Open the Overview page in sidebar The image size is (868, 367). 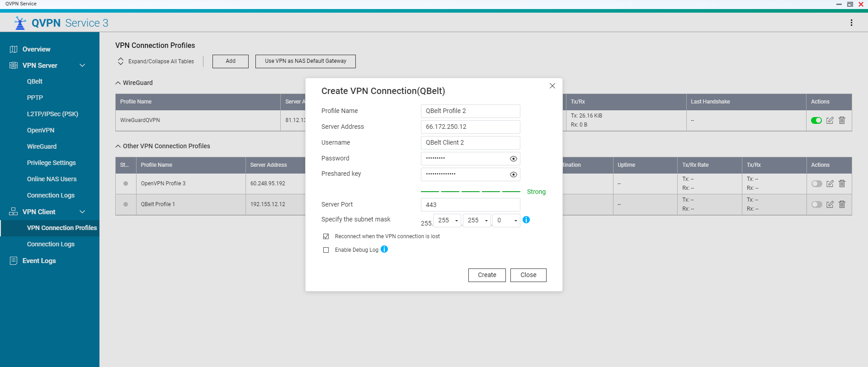tap(36, 49)
